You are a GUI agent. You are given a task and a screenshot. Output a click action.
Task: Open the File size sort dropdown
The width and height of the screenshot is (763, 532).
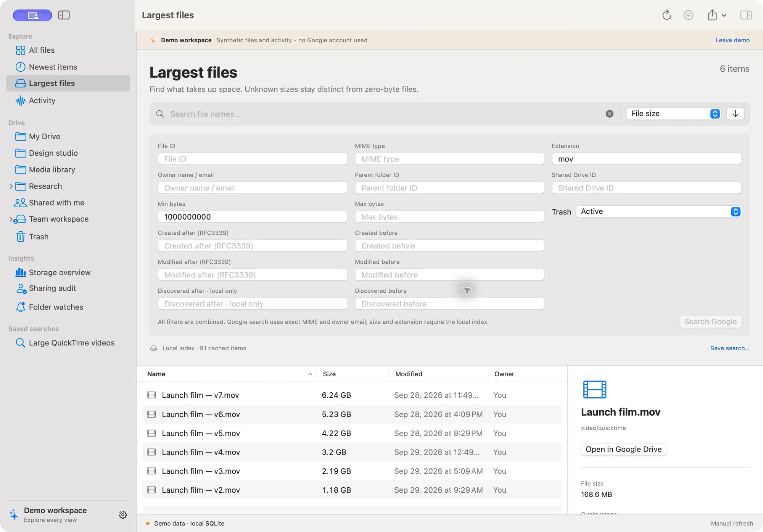673,114
